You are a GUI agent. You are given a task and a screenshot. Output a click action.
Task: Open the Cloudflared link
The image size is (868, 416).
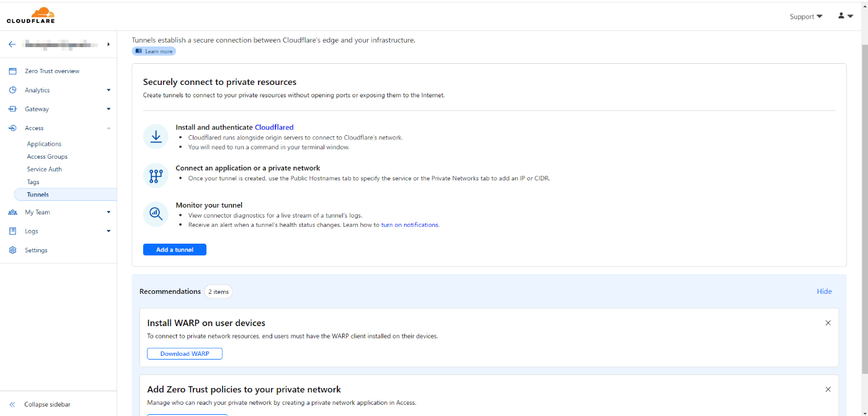coord(274,127)
